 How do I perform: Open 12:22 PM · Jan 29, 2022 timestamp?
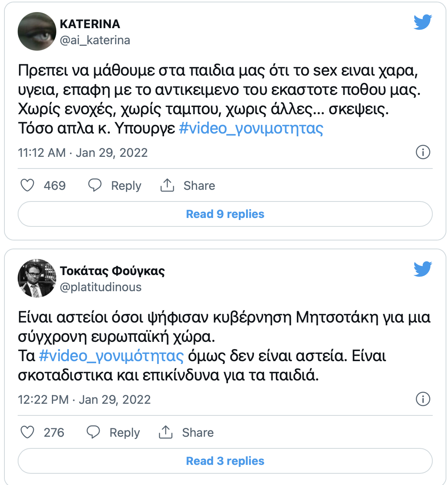pos(84,400)
